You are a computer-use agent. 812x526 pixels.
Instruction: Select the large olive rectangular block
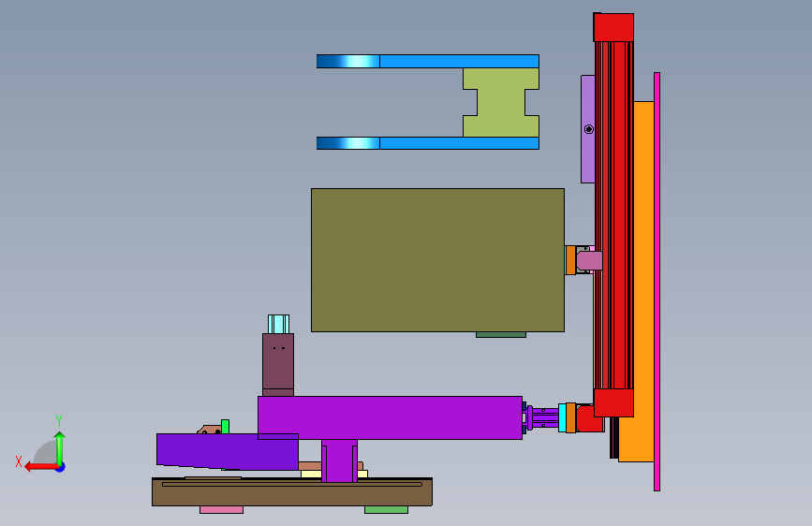click(437, 260)
